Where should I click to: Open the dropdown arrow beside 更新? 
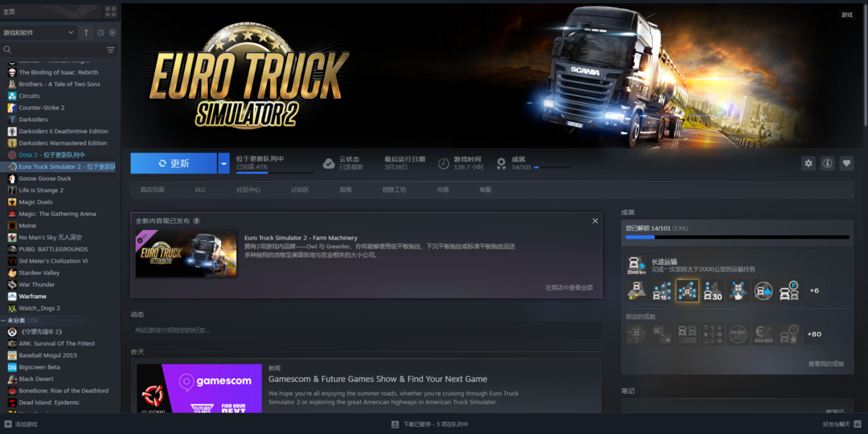coord(223,163)
